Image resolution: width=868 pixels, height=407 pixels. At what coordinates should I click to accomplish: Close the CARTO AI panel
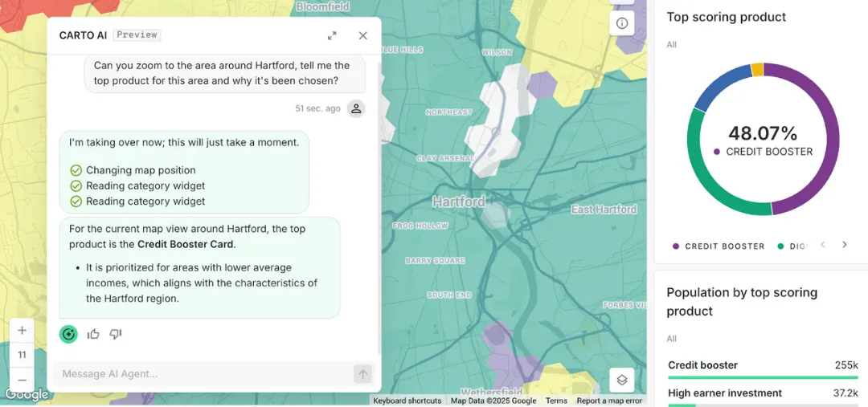point(362,35)
